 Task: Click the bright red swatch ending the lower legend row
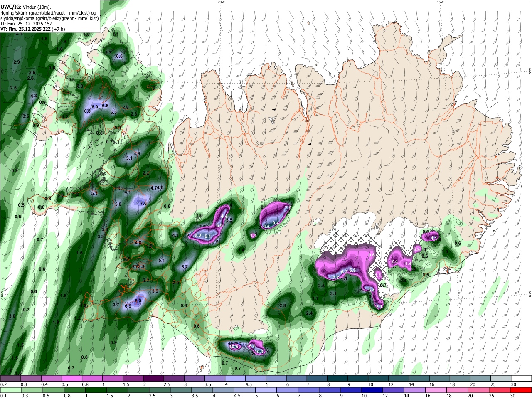click(x=521, y=390)
